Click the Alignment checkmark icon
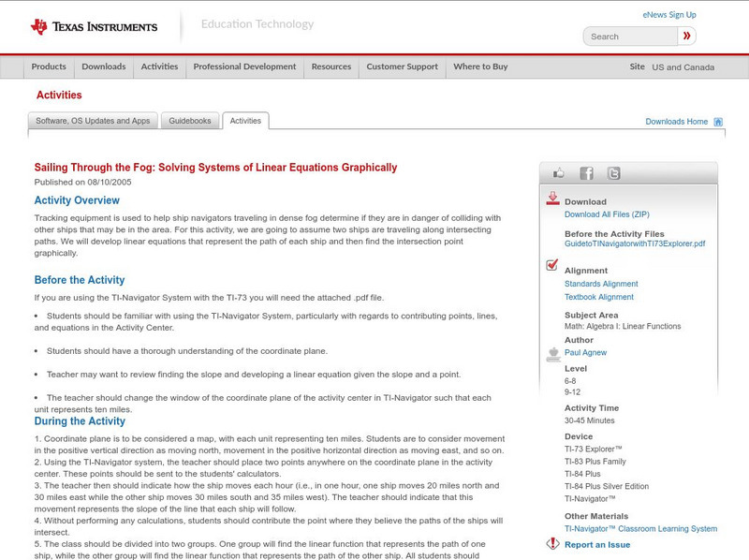Viewport: 749px width, 560px height. (551, 265)
